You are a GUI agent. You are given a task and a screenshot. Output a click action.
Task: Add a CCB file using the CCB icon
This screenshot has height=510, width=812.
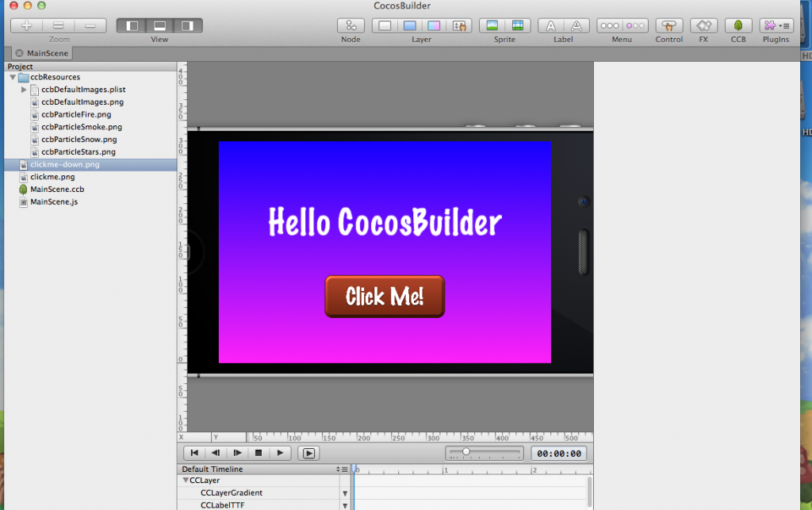click(738, 25)
